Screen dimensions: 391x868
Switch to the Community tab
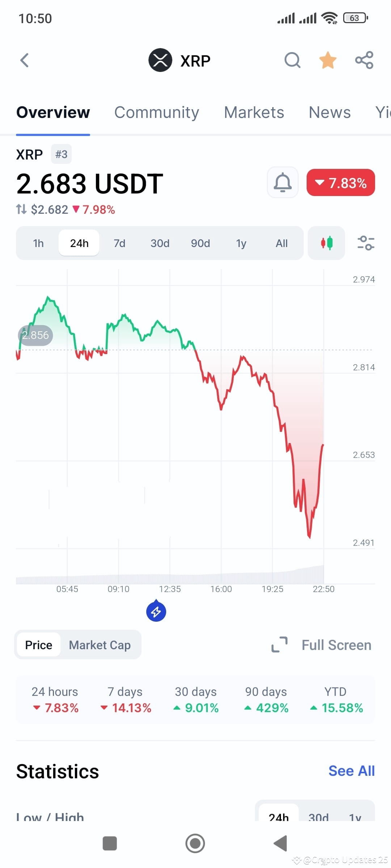coord(157,112)
